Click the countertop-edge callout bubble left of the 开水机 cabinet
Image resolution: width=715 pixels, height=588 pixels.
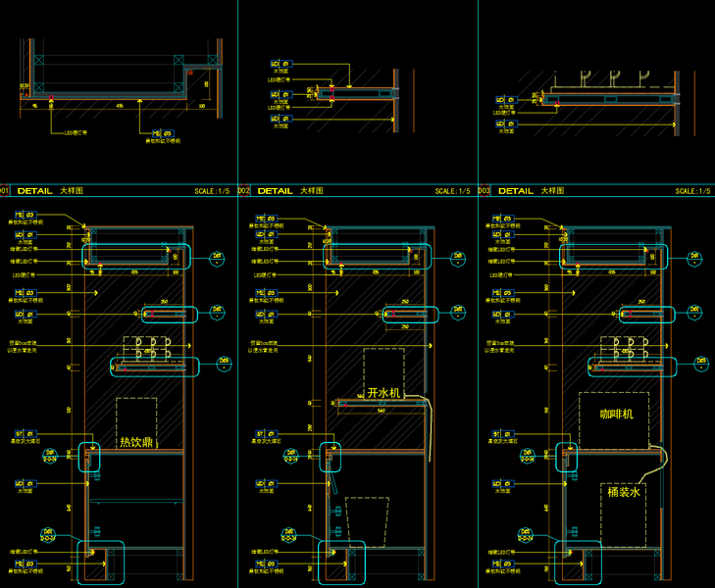coord(291,456)
